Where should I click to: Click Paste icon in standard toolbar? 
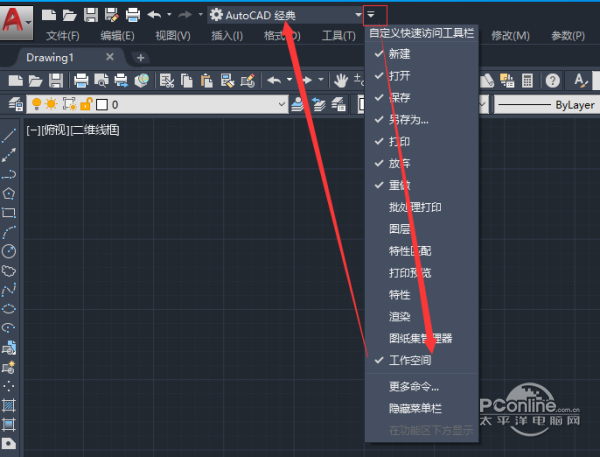pos(207,81)
